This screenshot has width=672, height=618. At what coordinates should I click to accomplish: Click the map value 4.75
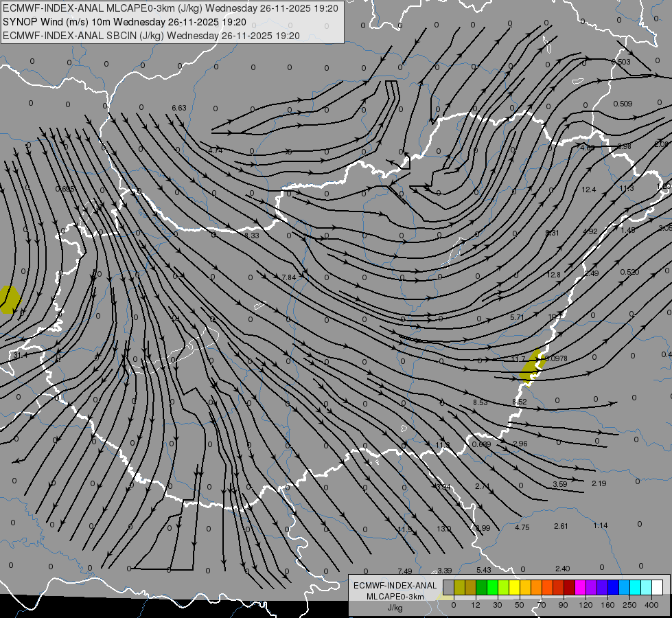(x=522, y=527)
